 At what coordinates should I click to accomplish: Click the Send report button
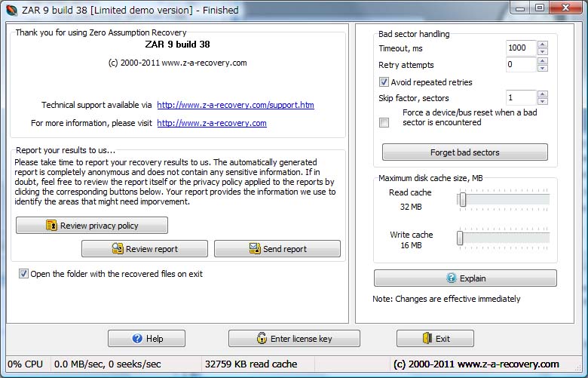click(x=277, y=249)
